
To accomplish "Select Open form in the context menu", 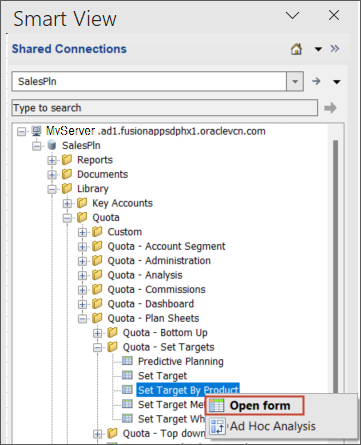I will pos(255,406).
